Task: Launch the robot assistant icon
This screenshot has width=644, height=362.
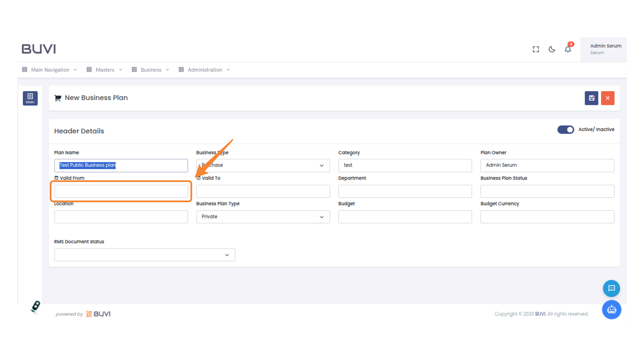Action: tap(611, 309)
